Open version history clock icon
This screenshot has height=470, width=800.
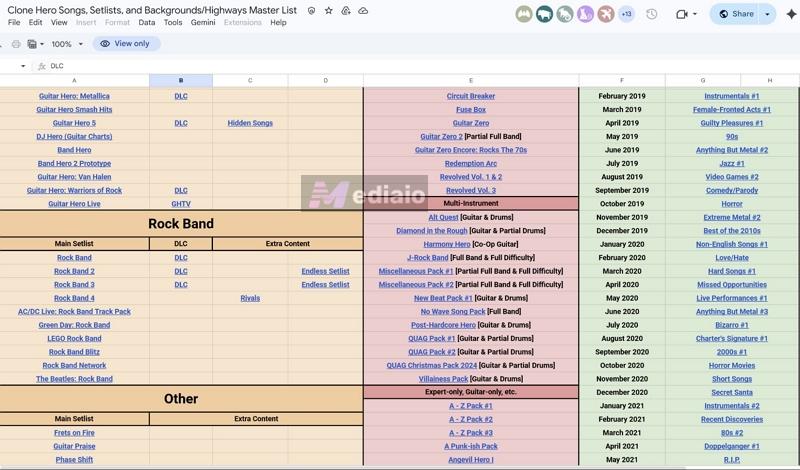coord(652,14)
